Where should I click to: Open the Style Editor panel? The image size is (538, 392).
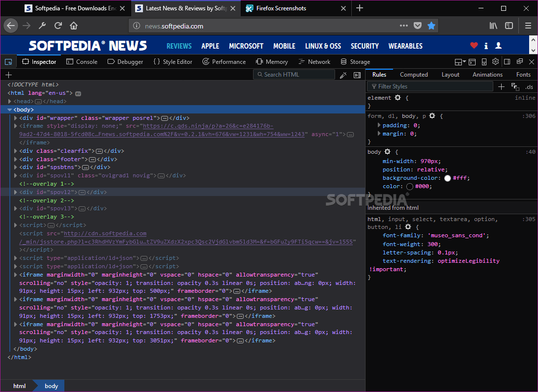click(173, 62)
